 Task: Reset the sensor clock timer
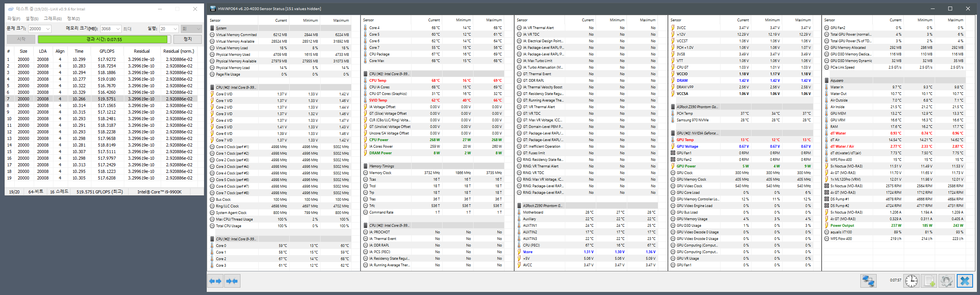911,281
